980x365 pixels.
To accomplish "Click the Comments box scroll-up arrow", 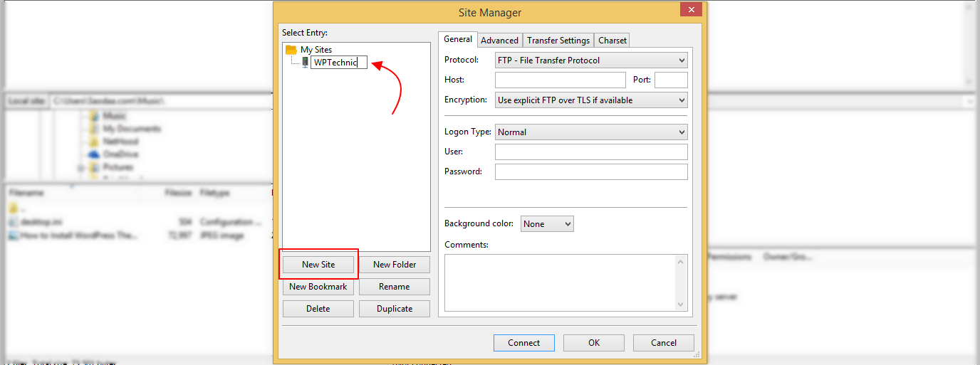I will (681, 262).
